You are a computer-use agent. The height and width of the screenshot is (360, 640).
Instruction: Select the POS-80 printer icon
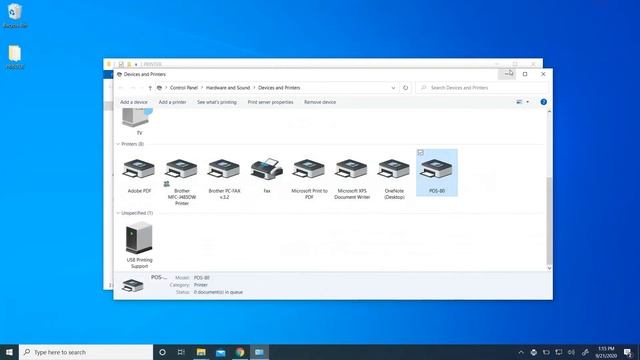[436, 169]
